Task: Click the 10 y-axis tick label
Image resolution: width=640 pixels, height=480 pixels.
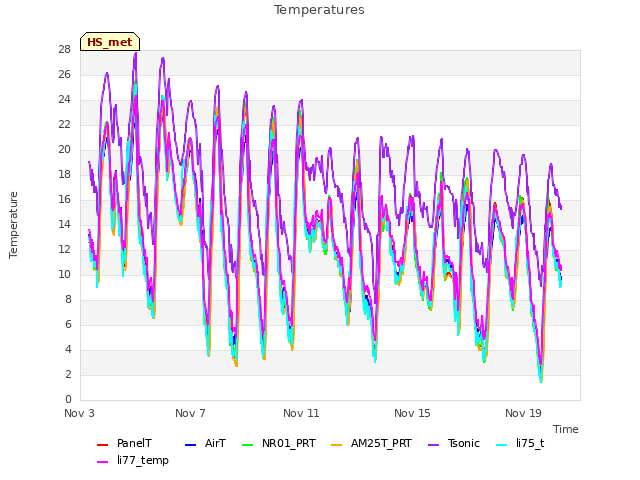Action: pos(65,275)
